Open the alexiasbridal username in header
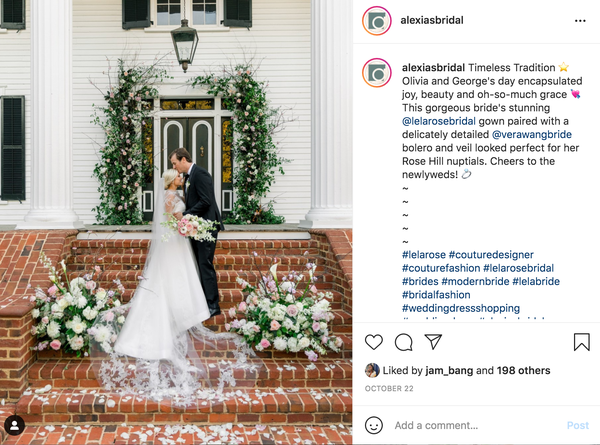Viewport: 600px width, 445px height. [432, 20]
